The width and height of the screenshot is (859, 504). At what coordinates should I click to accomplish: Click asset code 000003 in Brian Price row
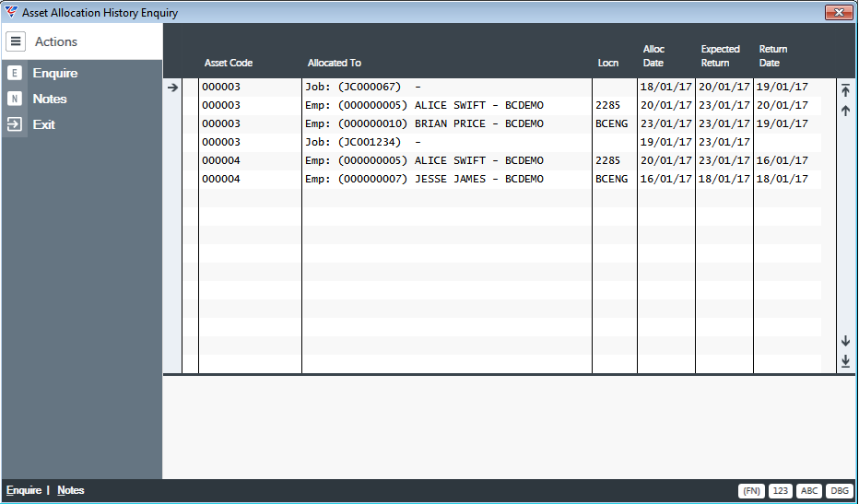point(221,123)
